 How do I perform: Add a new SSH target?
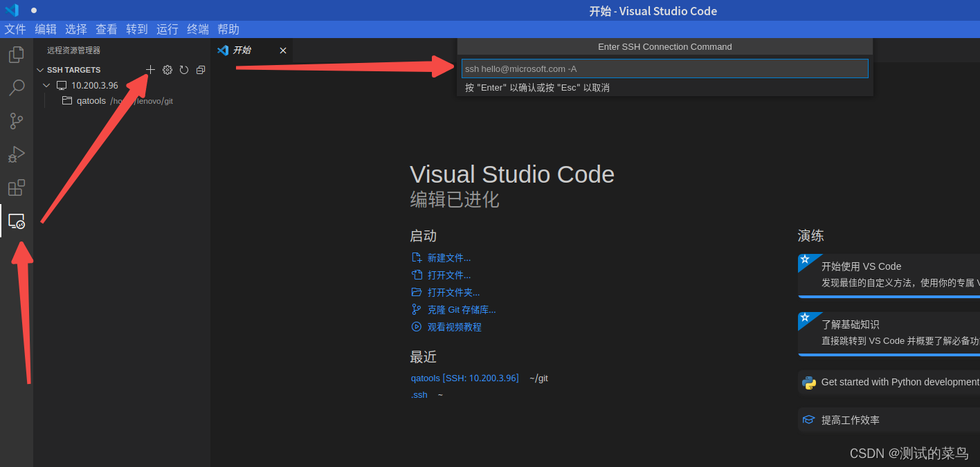coord(150,70)
